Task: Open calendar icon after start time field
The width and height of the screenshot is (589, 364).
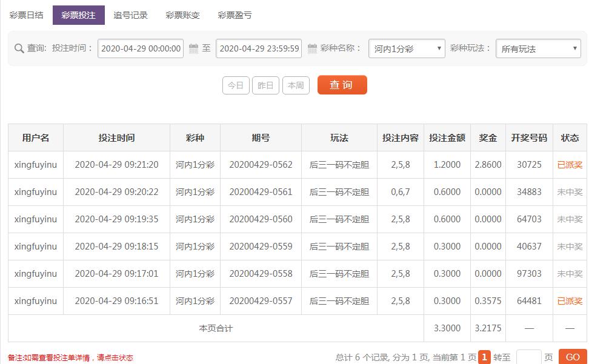Action: 194,48
